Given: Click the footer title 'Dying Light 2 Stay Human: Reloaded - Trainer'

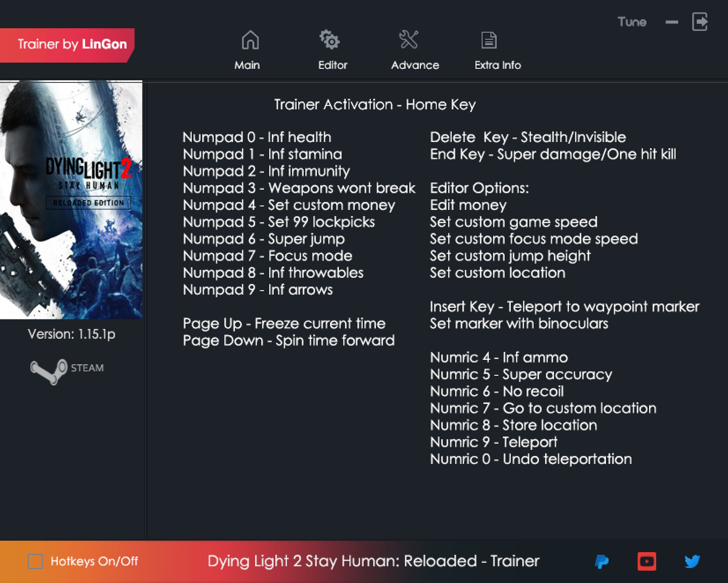Looking at the screenshot, I should pyautogui.click(x=373, y=561).
